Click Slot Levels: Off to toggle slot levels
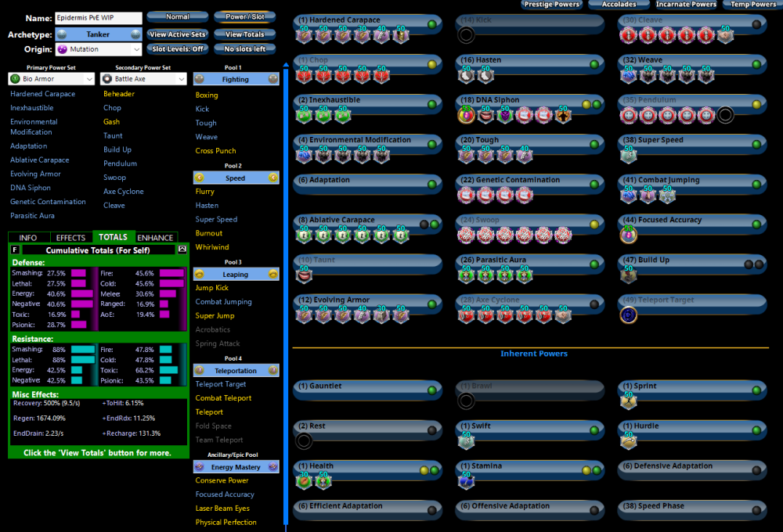The height and width of the screenshot is (532, 783). [x=176, y=48]
